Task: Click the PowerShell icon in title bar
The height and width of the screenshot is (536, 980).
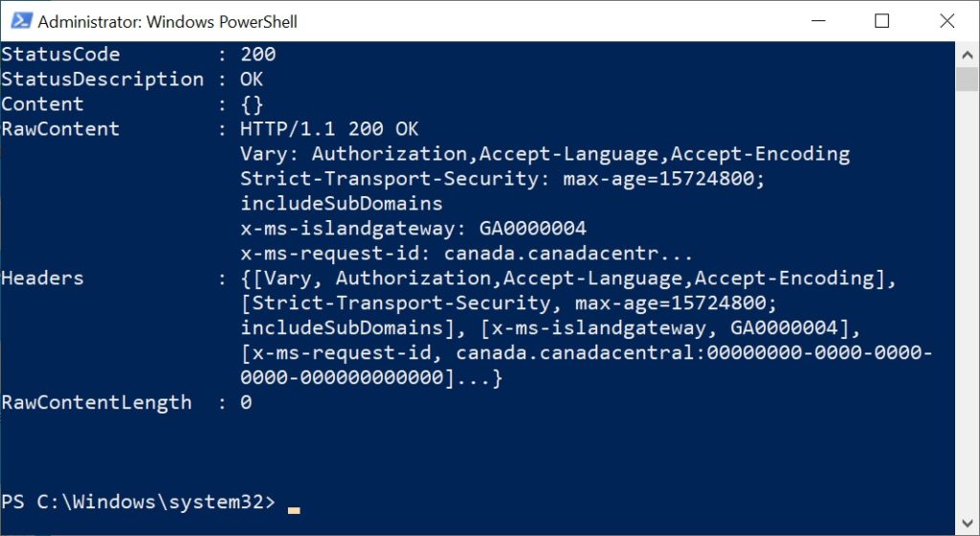Action: [21, 21]
